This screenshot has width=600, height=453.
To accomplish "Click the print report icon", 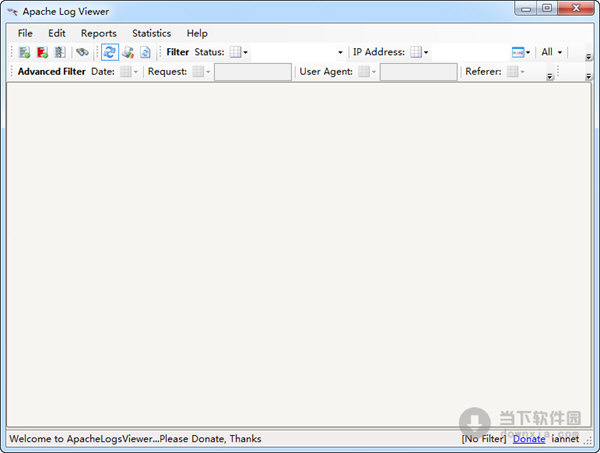I will tap(128, 52).
